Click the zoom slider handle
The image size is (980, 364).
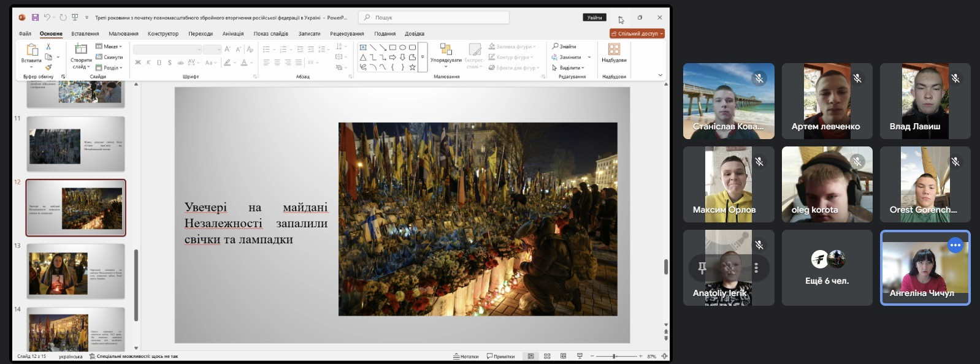614,356
